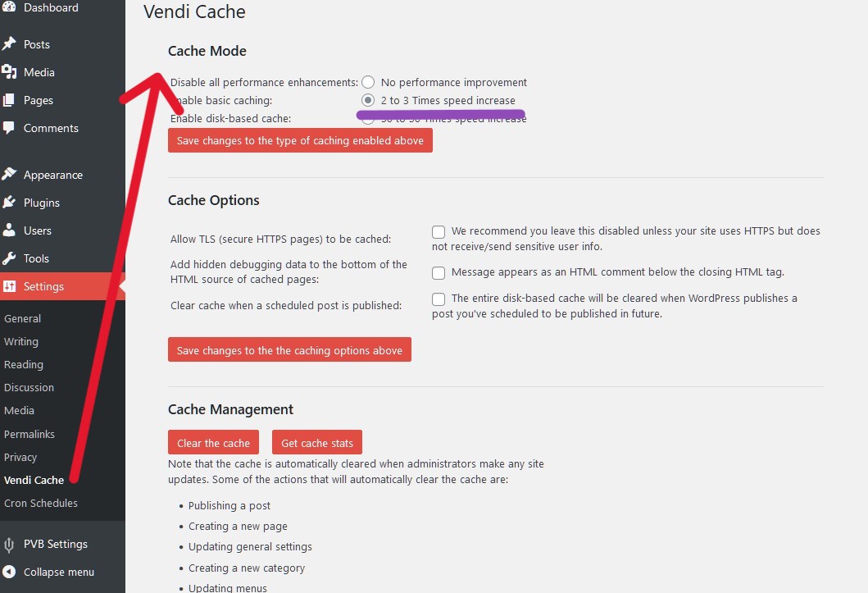Open Reading settings submenu item

pos(24,364)
